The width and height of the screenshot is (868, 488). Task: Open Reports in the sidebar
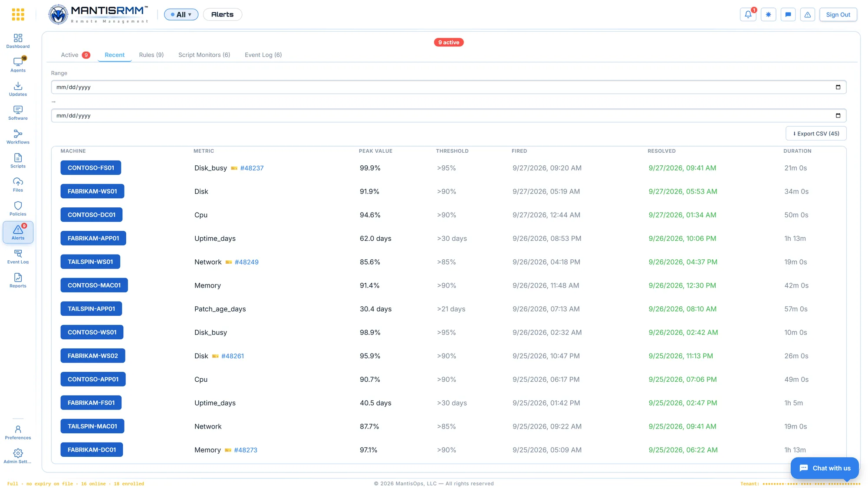[x=18, y=281]
